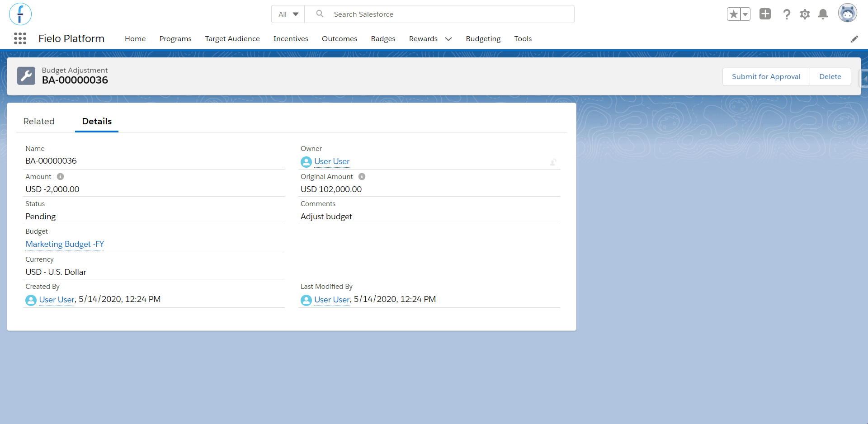Expand the Rewards menu chevron
Viewport: 868px width, 424px height.
point(448,39)
